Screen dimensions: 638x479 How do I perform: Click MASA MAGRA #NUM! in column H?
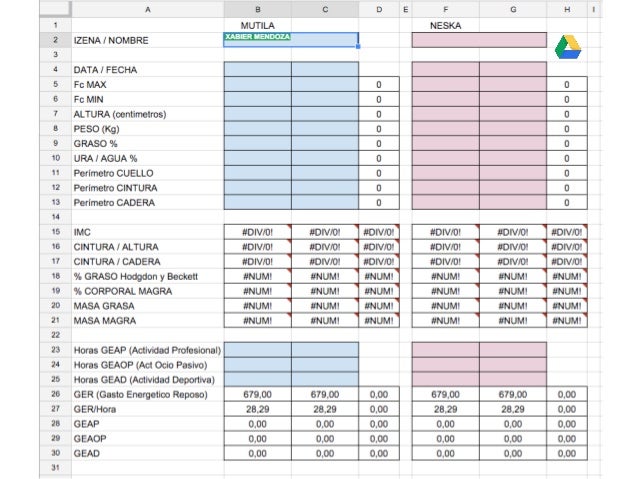[x=567, y=321]
